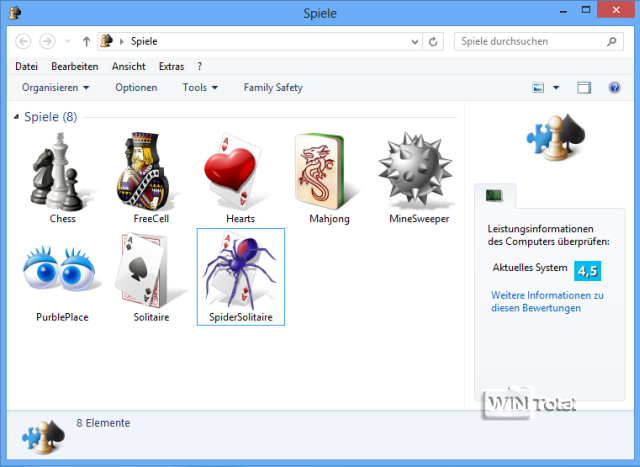Click the title bar games icon
The height and width of the screenshot is (467, 640).
15,12
